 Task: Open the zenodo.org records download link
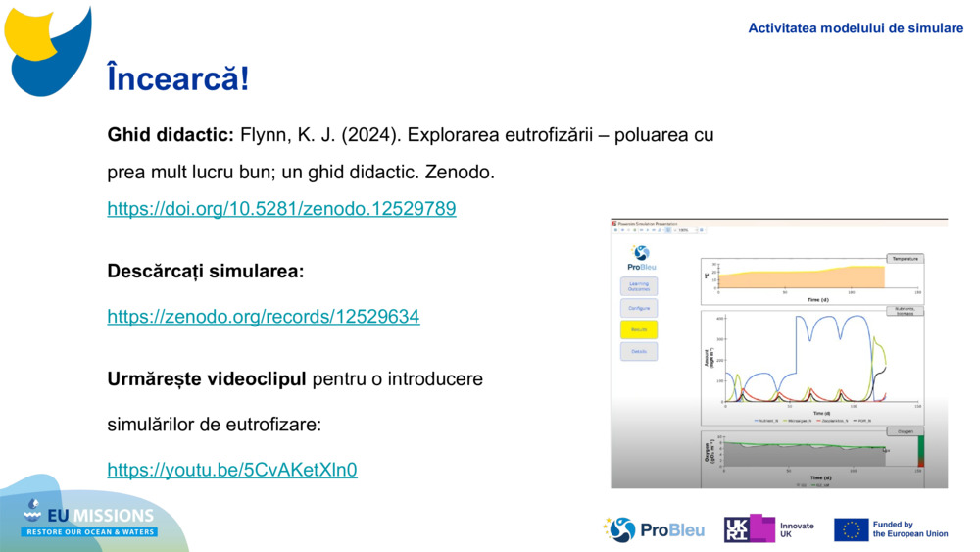click(263, 317)
